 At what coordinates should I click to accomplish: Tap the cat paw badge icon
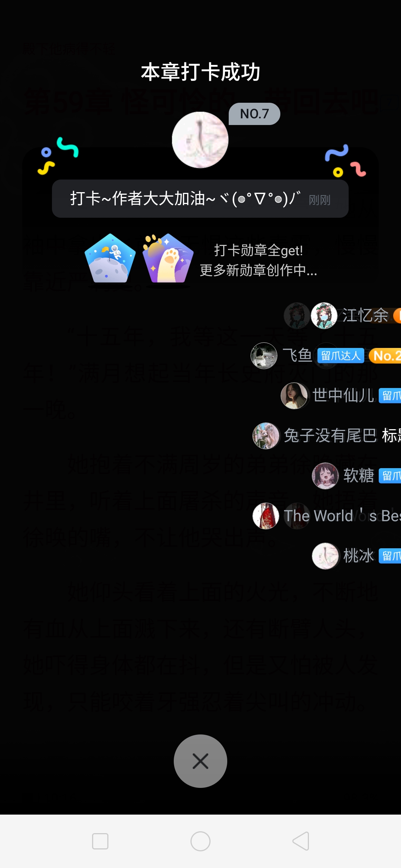coord(168,258)
